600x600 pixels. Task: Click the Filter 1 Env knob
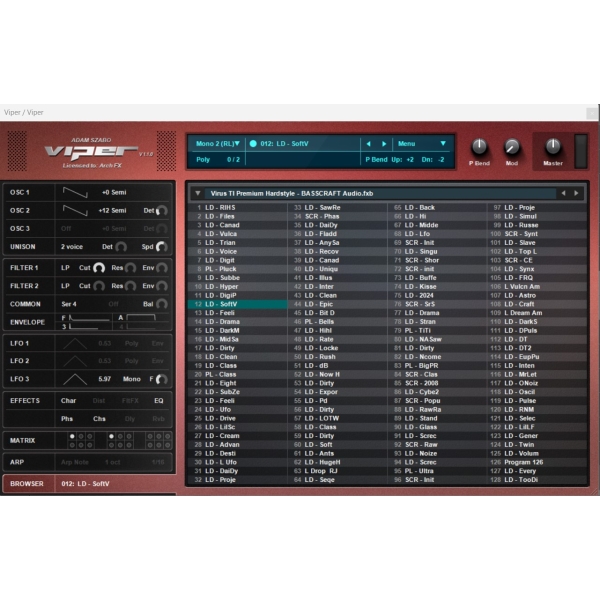pos(161,268)
